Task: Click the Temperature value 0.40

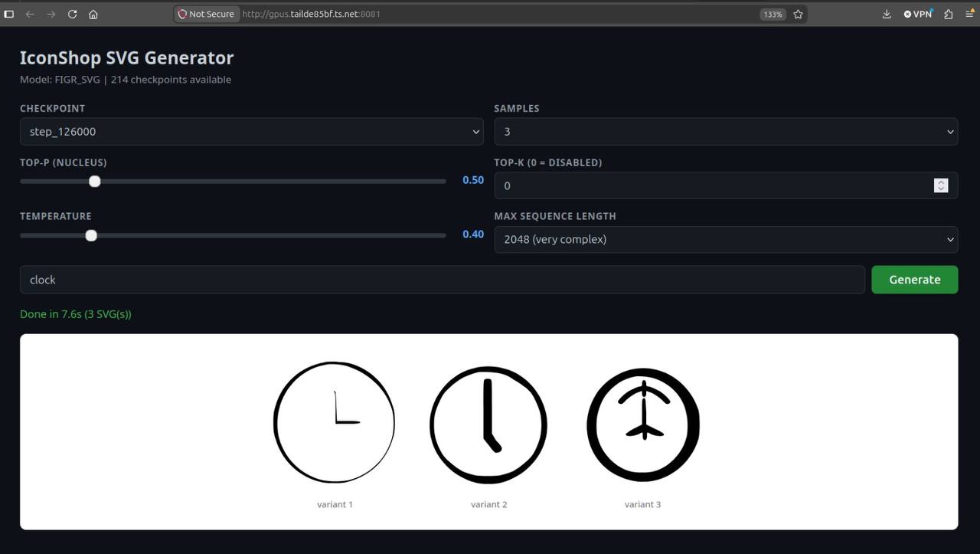Action: tap(473, 234)
